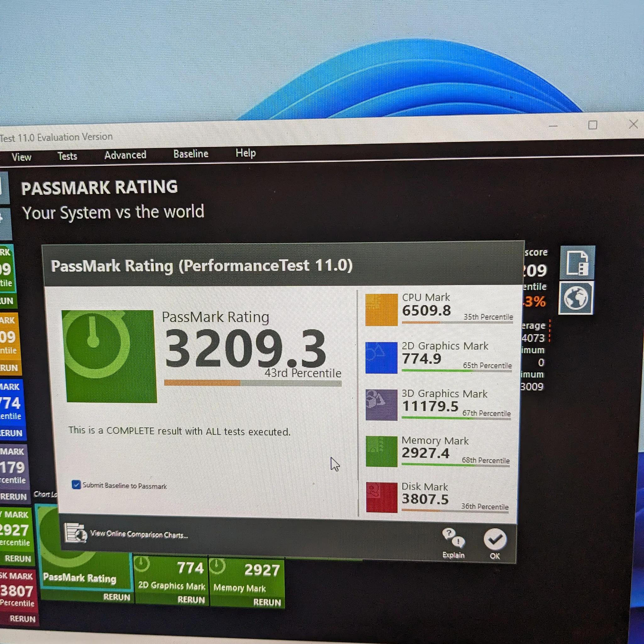Click the green PassMark Rating stopwatch icon
This screenshot has width=644, height=644.
pyautogui.click(x=109, y=356)
